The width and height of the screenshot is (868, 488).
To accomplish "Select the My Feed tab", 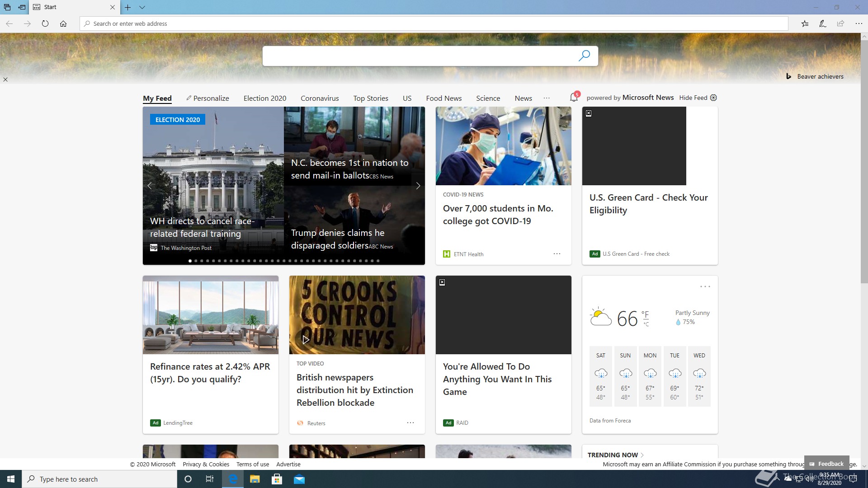I will point(157,98).
